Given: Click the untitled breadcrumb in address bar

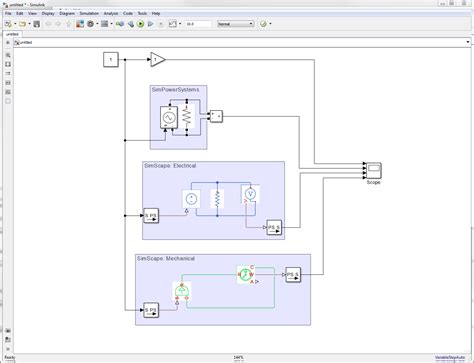Looking at the screenshot, I should pos(26,43).
